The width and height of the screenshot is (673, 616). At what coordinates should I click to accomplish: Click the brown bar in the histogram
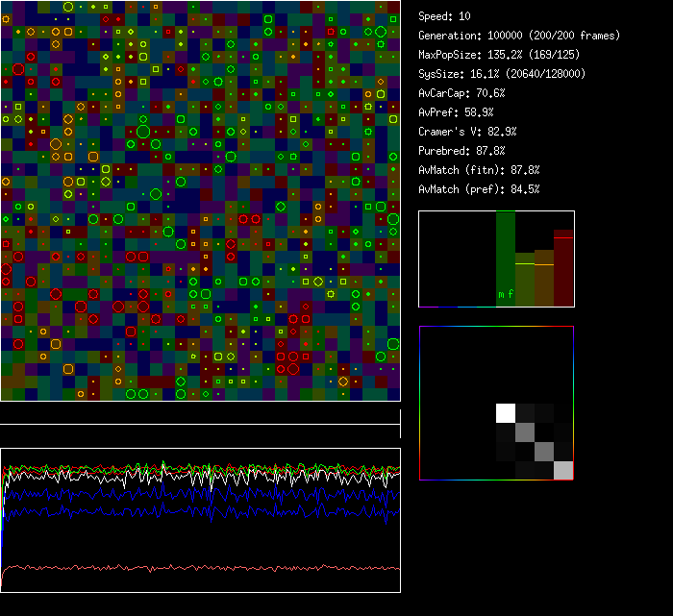pyautogui.click(x=544, y=279)
